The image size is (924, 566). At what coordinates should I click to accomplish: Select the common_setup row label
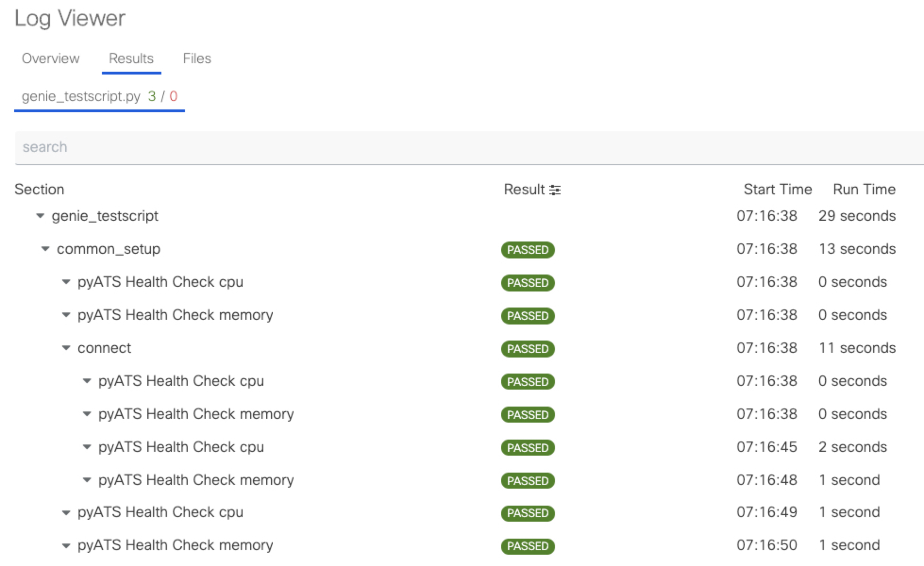tap(109, 249)
